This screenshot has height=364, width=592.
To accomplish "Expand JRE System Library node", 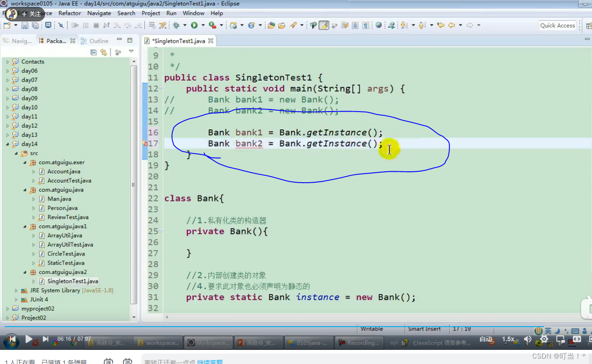I will tap(16, 290).
